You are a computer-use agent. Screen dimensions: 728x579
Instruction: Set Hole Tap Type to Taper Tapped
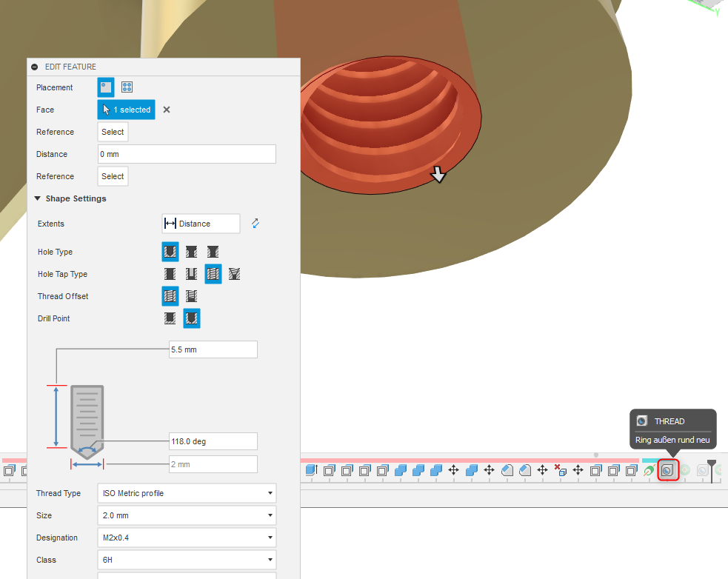point(235,274)
